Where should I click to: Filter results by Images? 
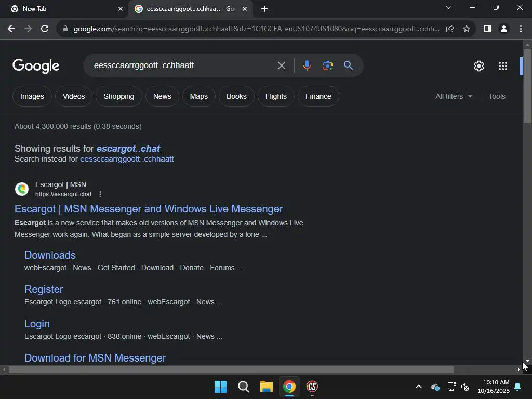[32, 96]
